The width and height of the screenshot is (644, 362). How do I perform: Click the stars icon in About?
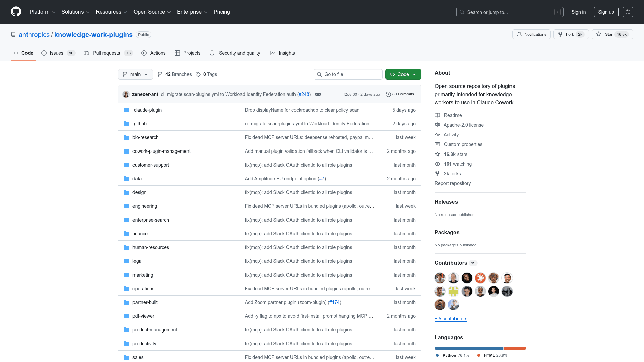[x=437, y=154]
